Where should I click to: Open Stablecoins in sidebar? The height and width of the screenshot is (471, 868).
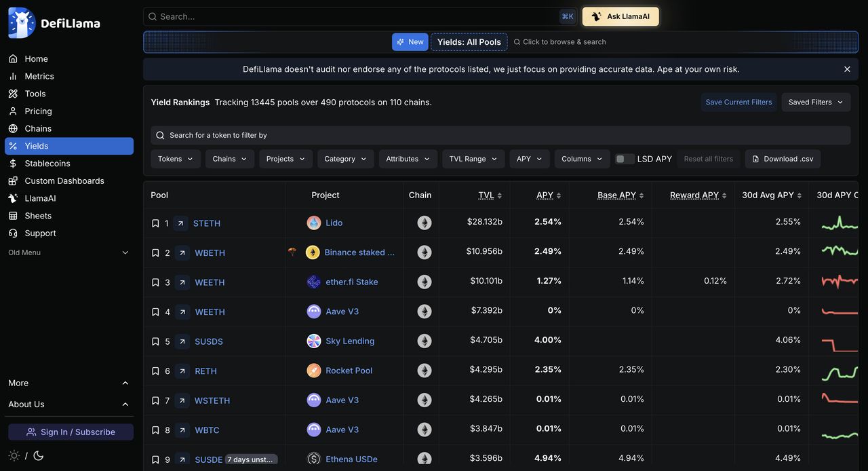coord(69,164)
